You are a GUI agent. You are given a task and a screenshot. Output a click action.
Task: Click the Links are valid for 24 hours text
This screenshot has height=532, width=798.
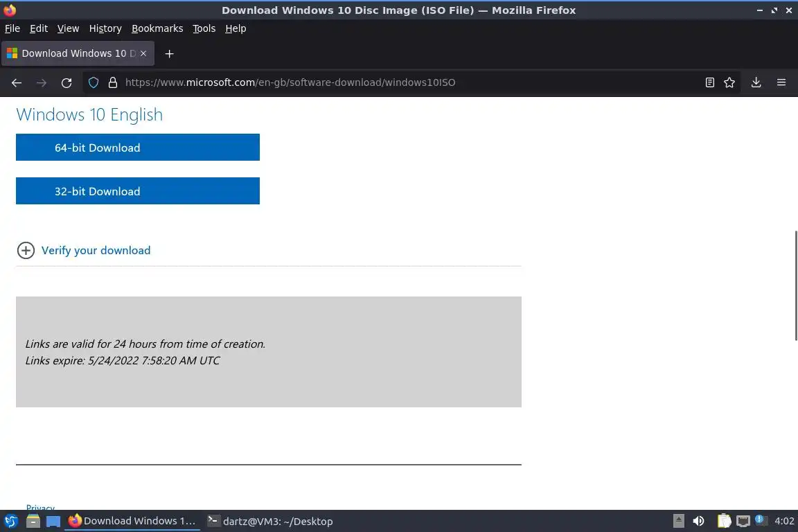pyautogui.click(x=145, y=344)
